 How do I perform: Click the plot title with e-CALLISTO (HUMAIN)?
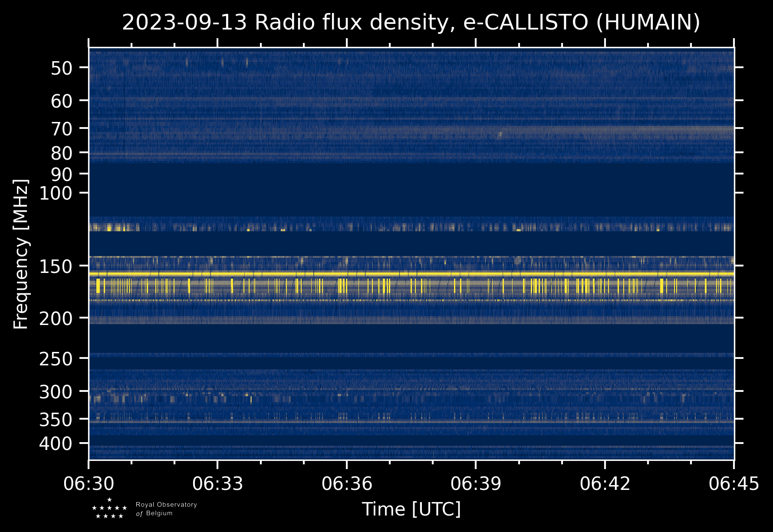(x=411, y=23)
